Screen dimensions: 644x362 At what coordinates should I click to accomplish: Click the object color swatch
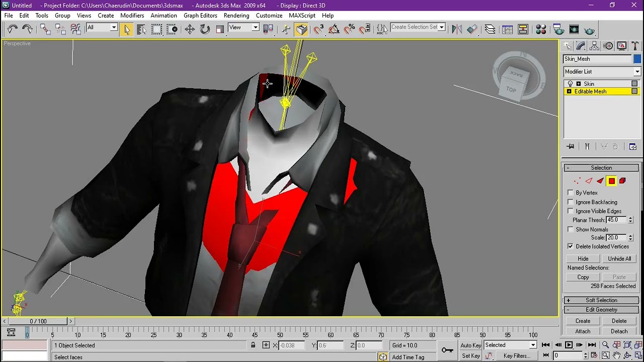(x=637, y=59)
